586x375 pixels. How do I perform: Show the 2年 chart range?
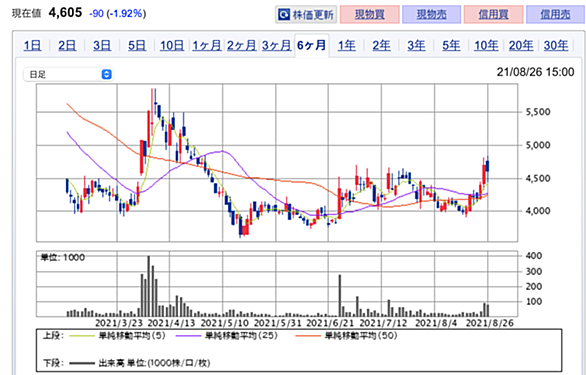click(381, 46)
